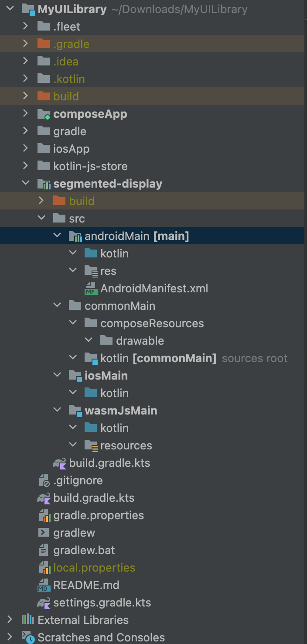The image size is (307, 644).
Task: Click the gradlew shell script icon
Action: 44,533
